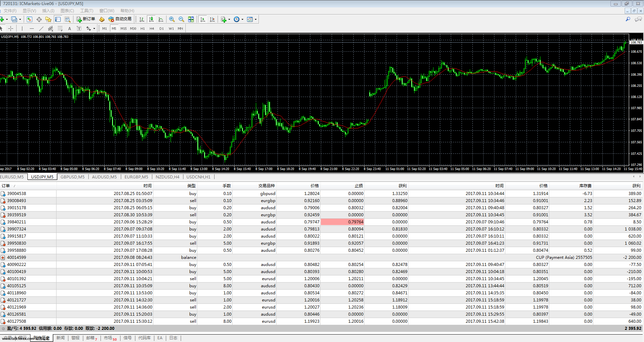Open the 文件(F) menu
Image resolution: width=644 pixels, height=342 pixels.
(10, 11)
